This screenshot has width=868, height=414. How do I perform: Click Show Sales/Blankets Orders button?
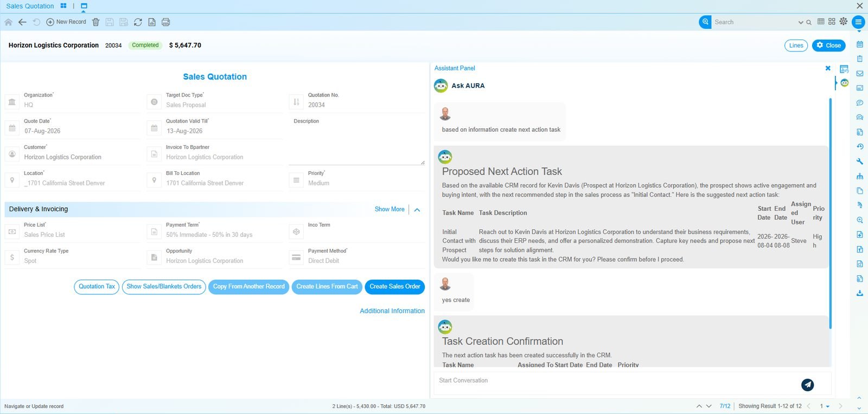click(164, 287)
